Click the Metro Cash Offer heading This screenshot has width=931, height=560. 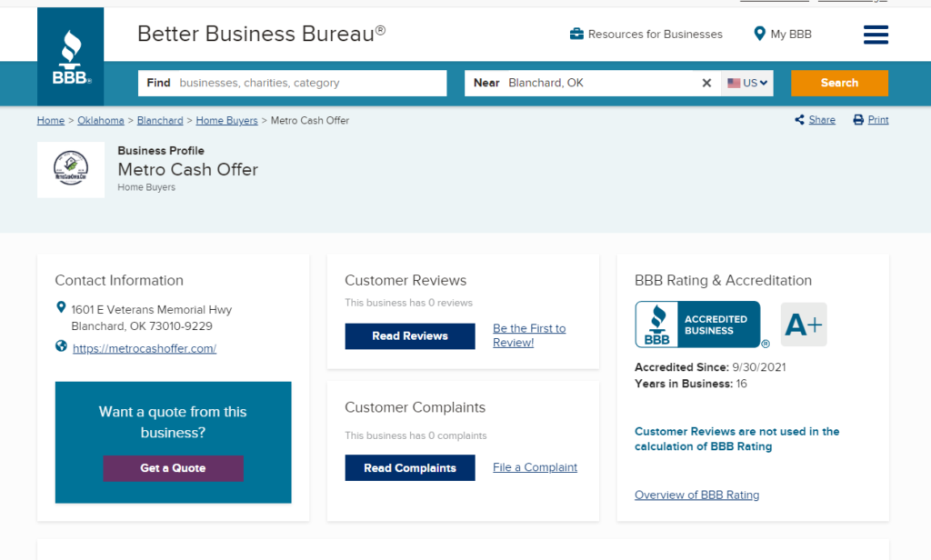187,170
